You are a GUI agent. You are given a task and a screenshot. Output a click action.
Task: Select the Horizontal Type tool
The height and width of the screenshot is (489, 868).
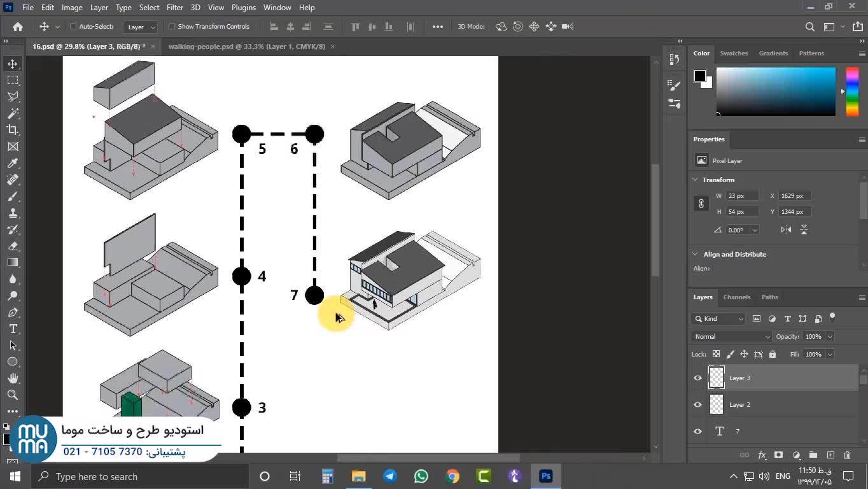coord(13,329)
